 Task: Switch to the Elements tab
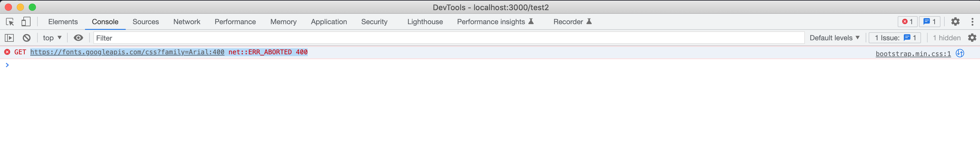coord(63,22)
